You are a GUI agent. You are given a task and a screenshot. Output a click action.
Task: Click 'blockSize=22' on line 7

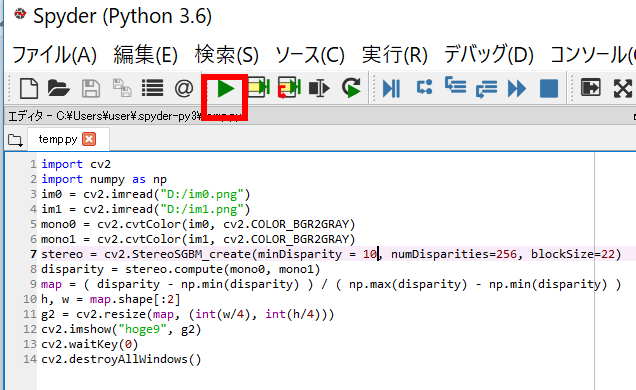pyautogui.click(x=573, y=254)
